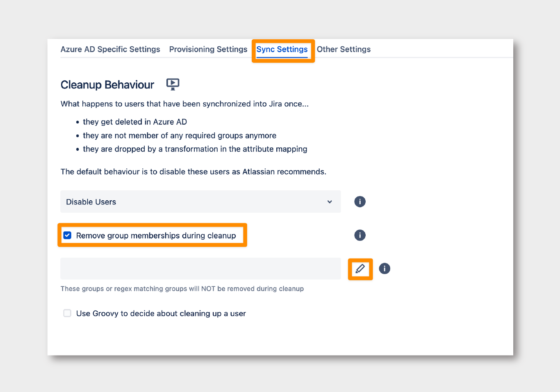Click text 'they are not member of any required groups anymore'
The width and height of the screenshot is (560, 392).
coord(180,136)
